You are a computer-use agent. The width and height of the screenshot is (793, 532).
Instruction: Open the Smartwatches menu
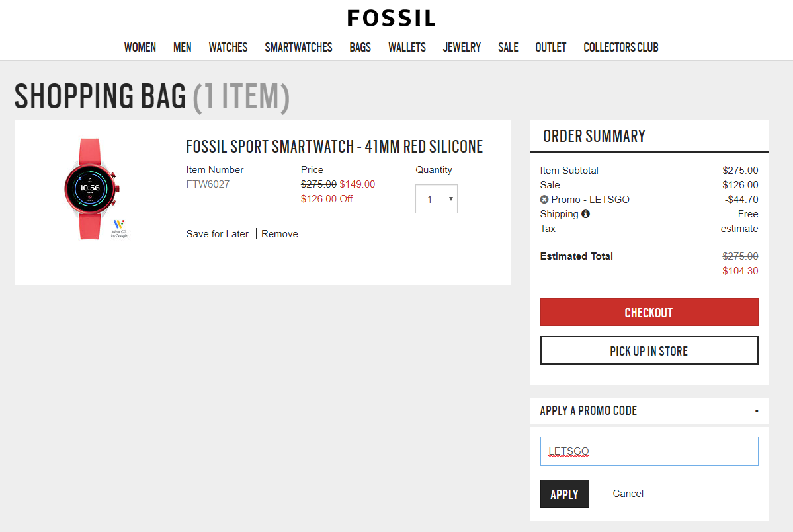click(298, 47)
